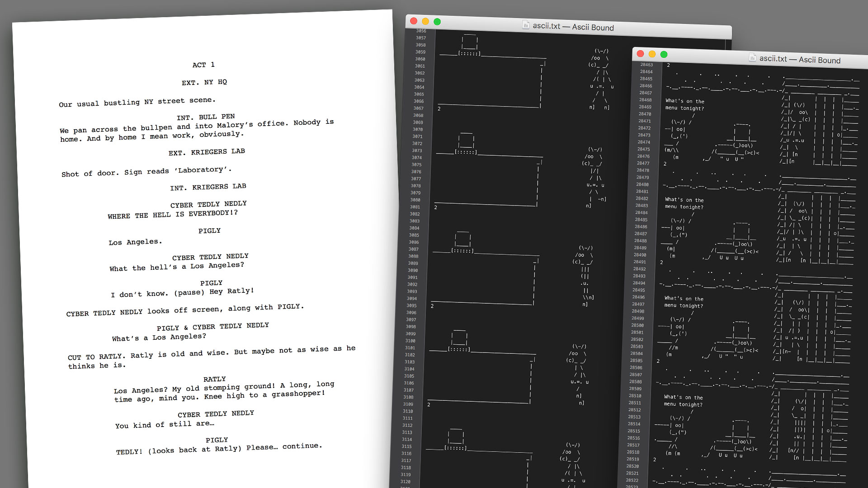Select line number 3109 in the back editor gutter
The width and height of the screenshot is (868, 488).
coord(408,404)
